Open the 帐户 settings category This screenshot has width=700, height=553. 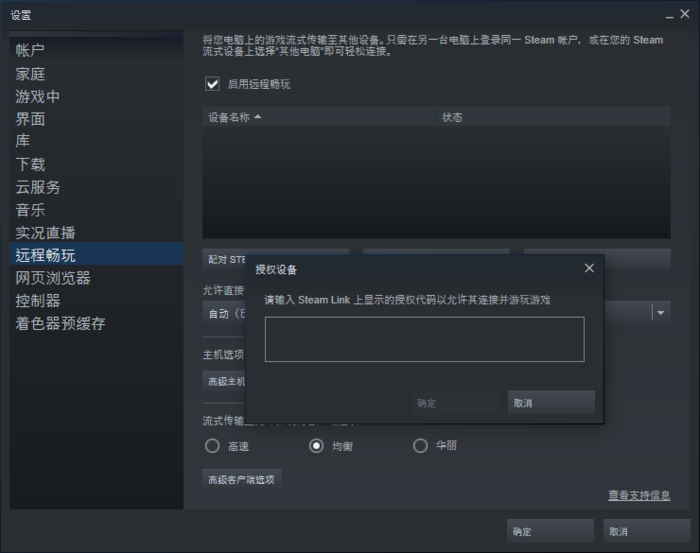point(30,50)
